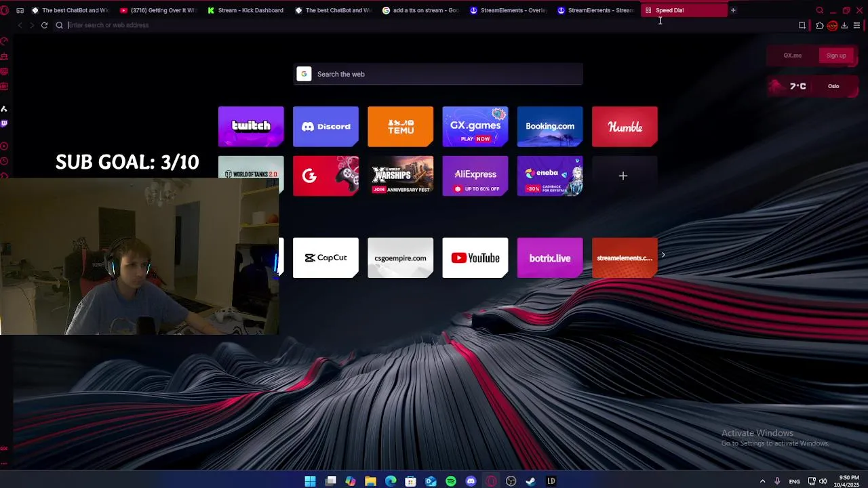The height and width of the screenshot is (488, 868).
Task: Click the microphone icon in system tray
Action: click(x=777, y=481)
